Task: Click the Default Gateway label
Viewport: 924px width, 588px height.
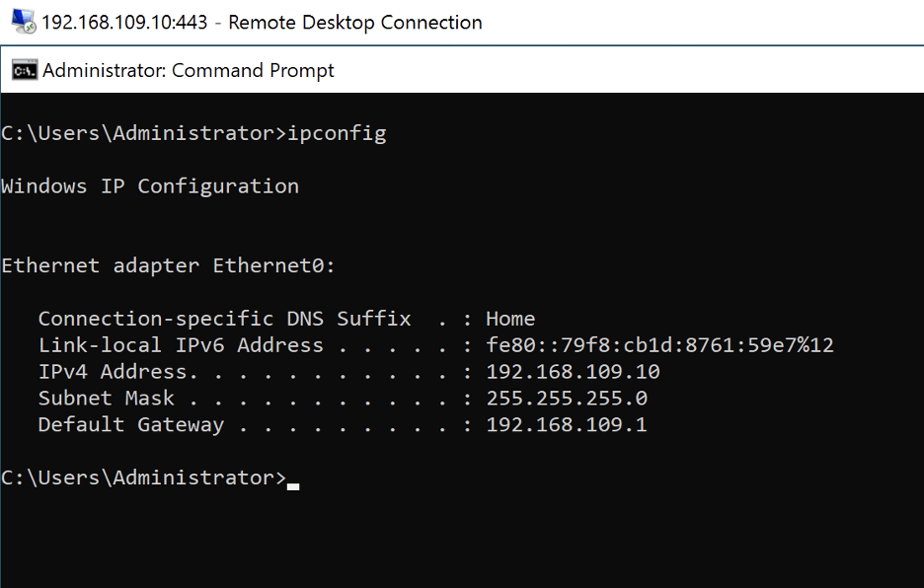Action: coord(131,425)
